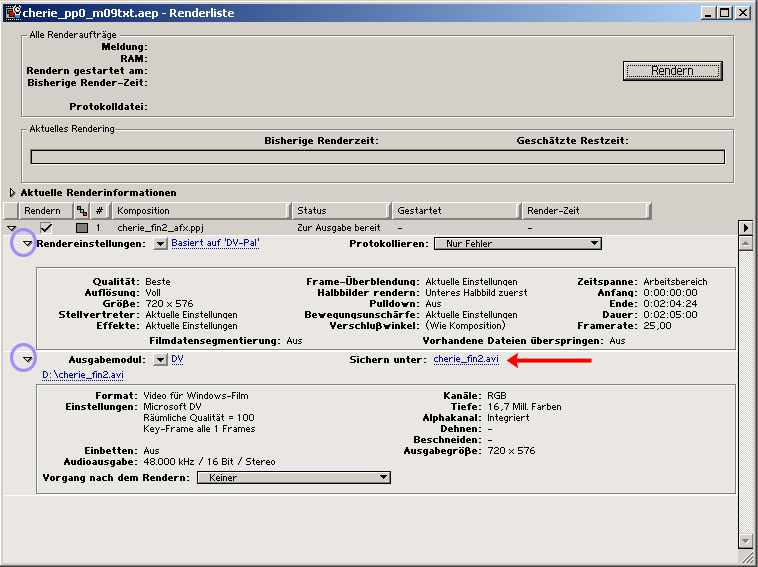Open 'Vorgang nach dem Rendern' dropdown

293,478
